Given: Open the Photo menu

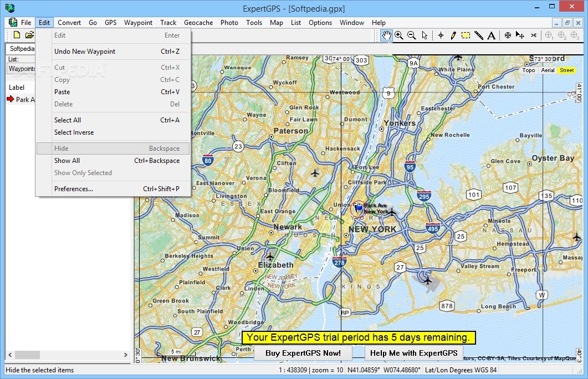Looking at the screenshot, I should click(229, 23).
